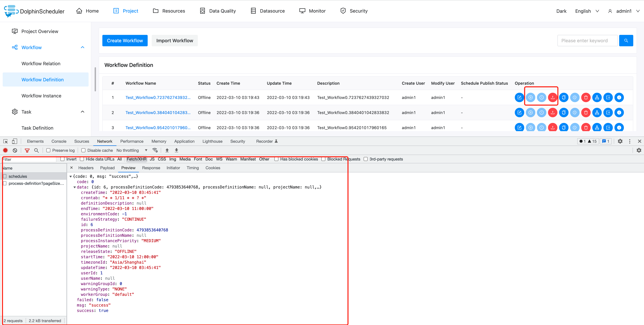The height and width of the screenshot is (325, 644).
Task: Select the run (play) icon on workflow 2
Action: 531,112
